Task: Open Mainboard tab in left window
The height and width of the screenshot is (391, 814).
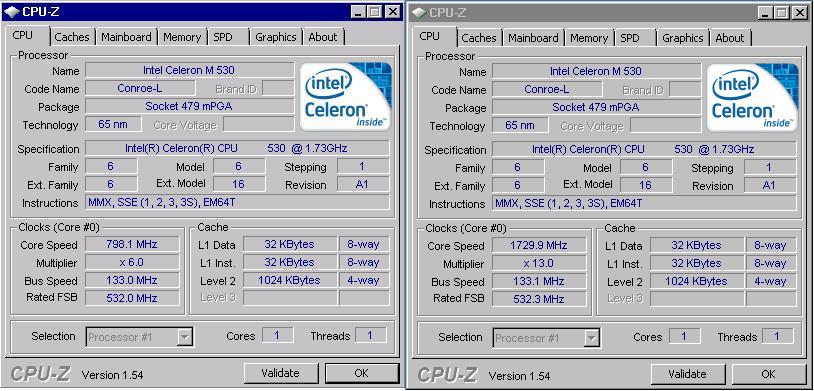Action: tap(126, 37)
